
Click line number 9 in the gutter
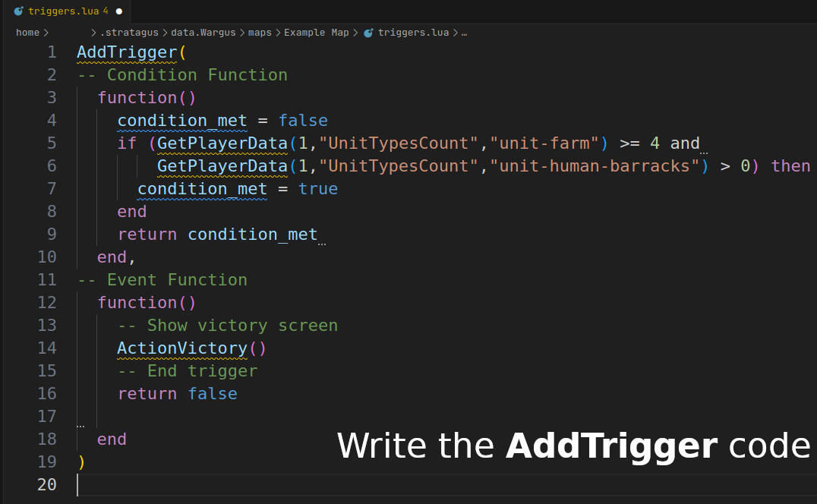click(51, 234)
